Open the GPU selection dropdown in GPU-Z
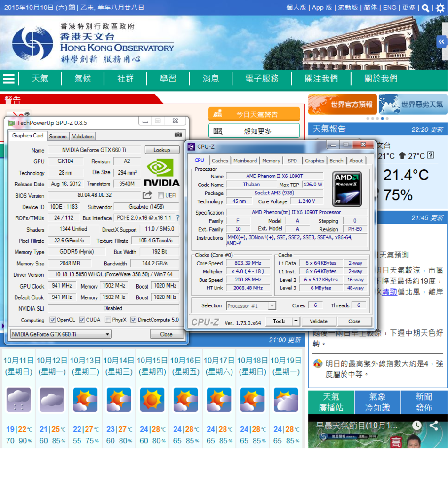This screenshot has height=482, width=448. [x=61, y=334]
